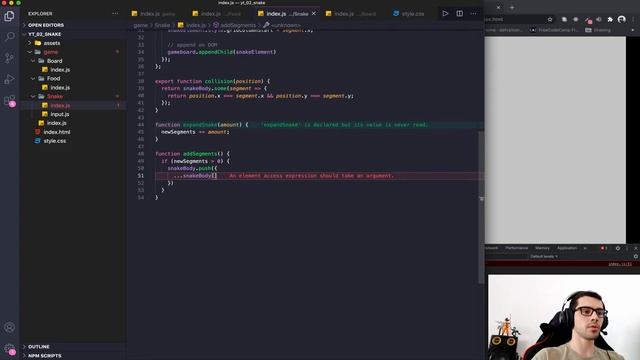
Task: Close the DevTools panel
Action: point(636,248)
